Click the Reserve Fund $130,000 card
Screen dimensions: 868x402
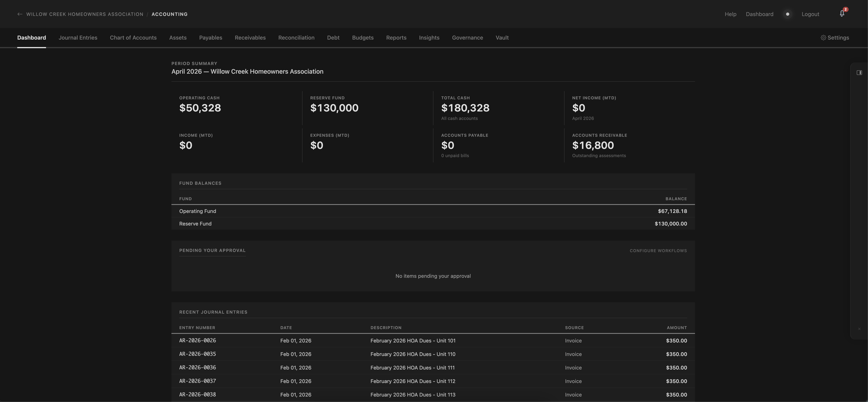368,108
